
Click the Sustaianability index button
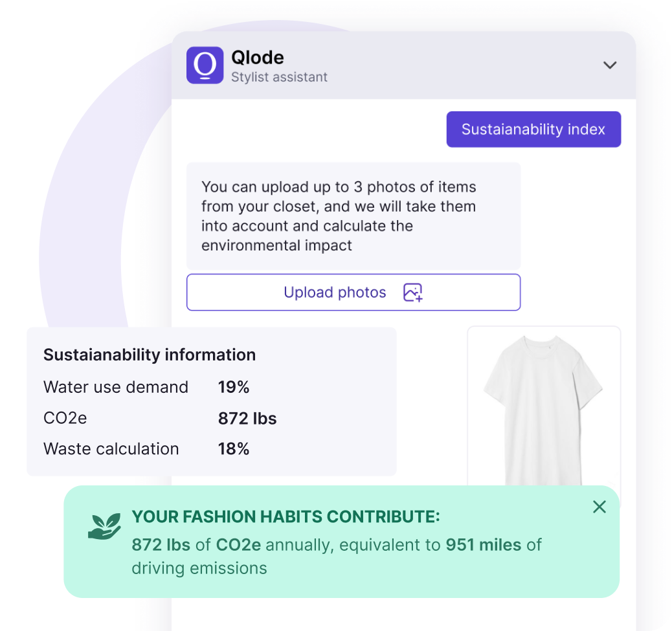click(x=533, y=129)
